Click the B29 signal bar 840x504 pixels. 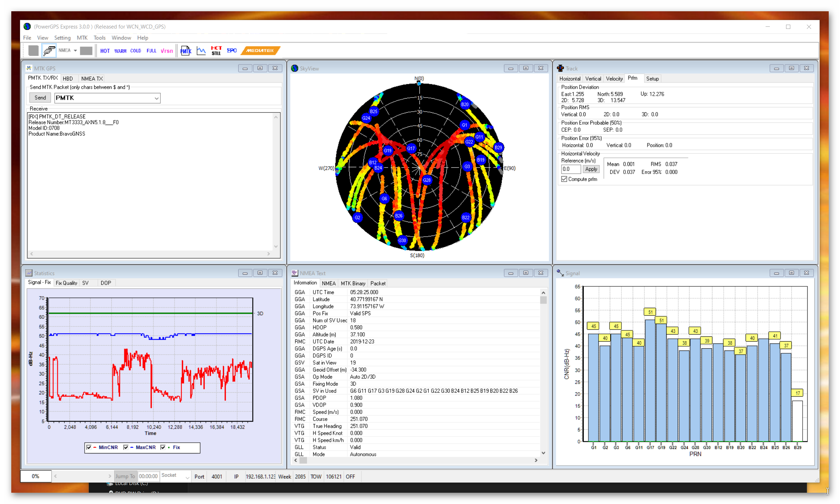(797, 421)
